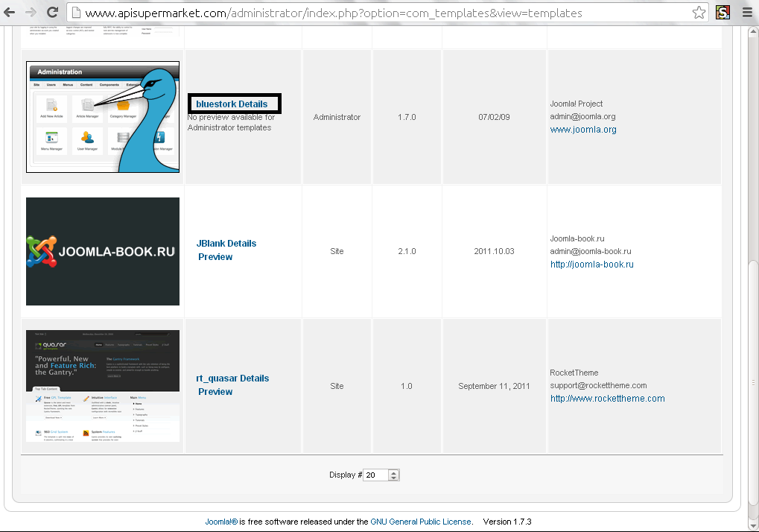Open the JBlank Details link
759x532 pixels.
226,244
